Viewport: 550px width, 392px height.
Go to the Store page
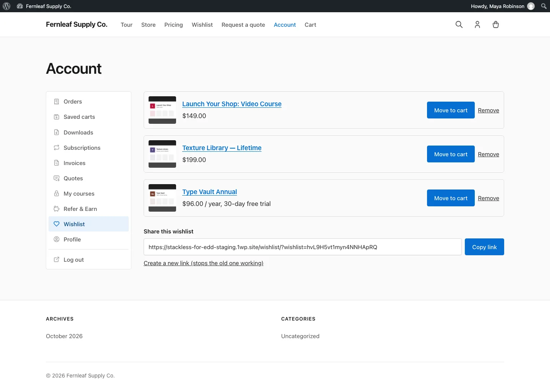click(148, 25)
